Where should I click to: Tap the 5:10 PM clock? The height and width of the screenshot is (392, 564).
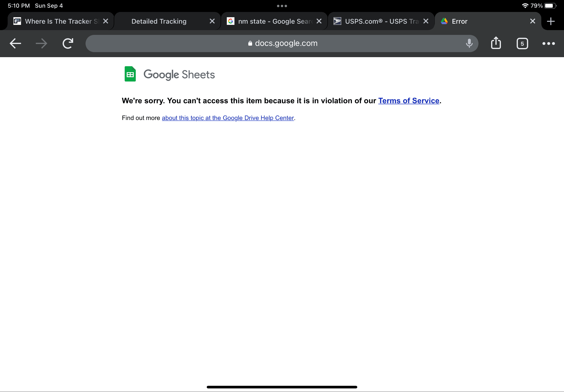point(19,6)
